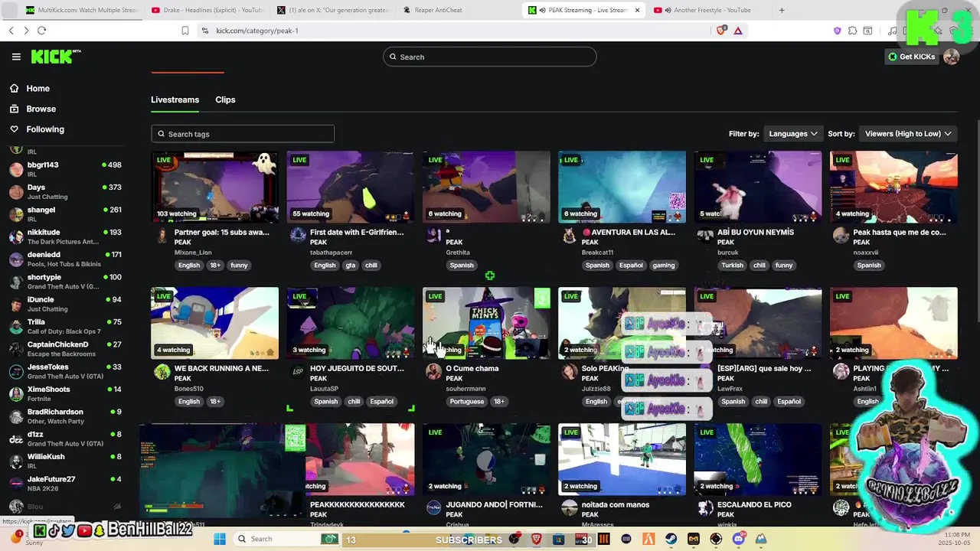The height and width of the screenshot is (551, 980).
Task: Open Steam from the taskbar
Action: click(671, 540)
